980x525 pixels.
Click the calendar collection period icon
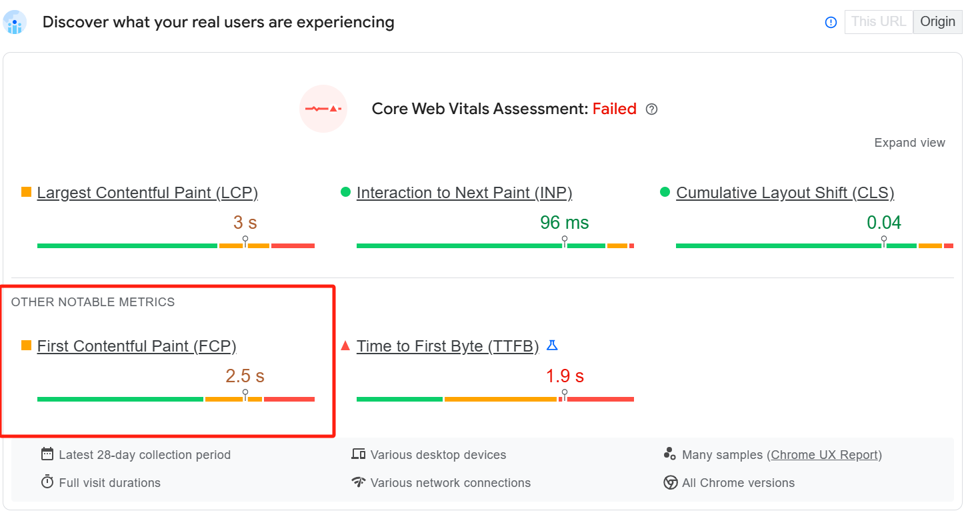click(47, 454)
